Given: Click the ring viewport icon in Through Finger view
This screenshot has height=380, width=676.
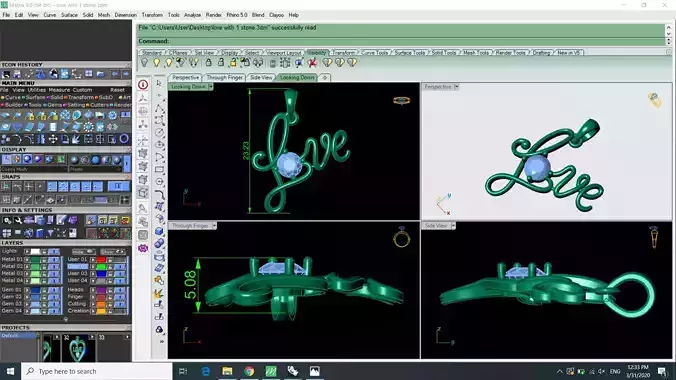Looking at the screenshot, I should (x=401, y=238).
